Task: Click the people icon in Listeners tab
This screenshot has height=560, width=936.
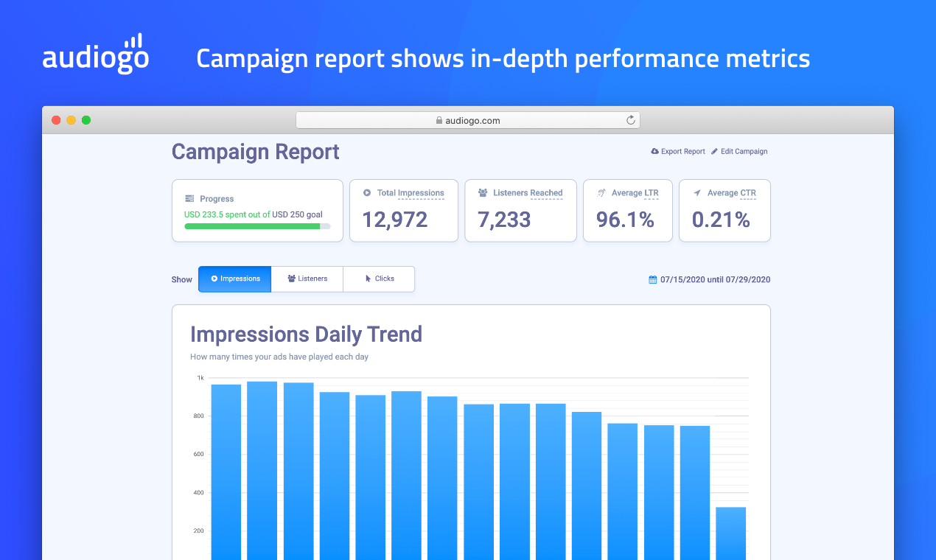Action: tap(292, 279)
